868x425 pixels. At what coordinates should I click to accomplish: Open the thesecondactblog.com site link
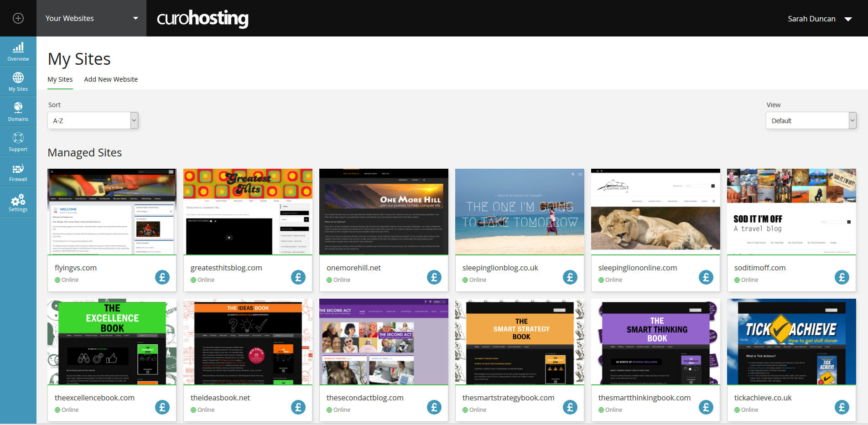click(365, 398)
